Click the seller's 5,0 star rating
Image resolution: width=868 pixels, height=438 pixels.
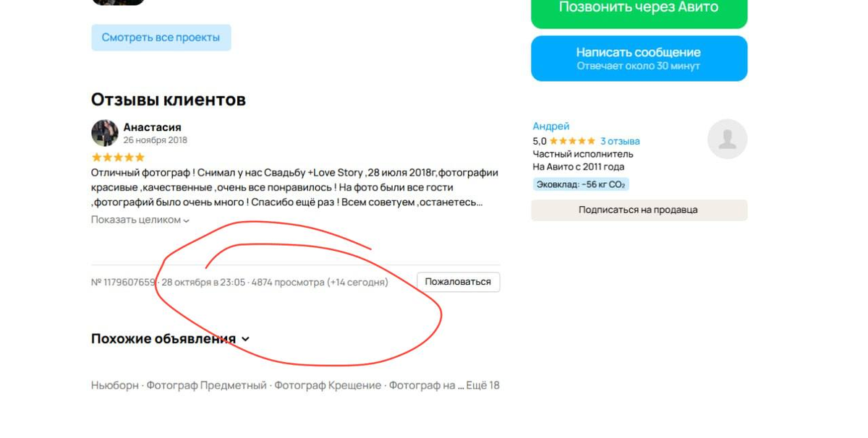(564, 141)
